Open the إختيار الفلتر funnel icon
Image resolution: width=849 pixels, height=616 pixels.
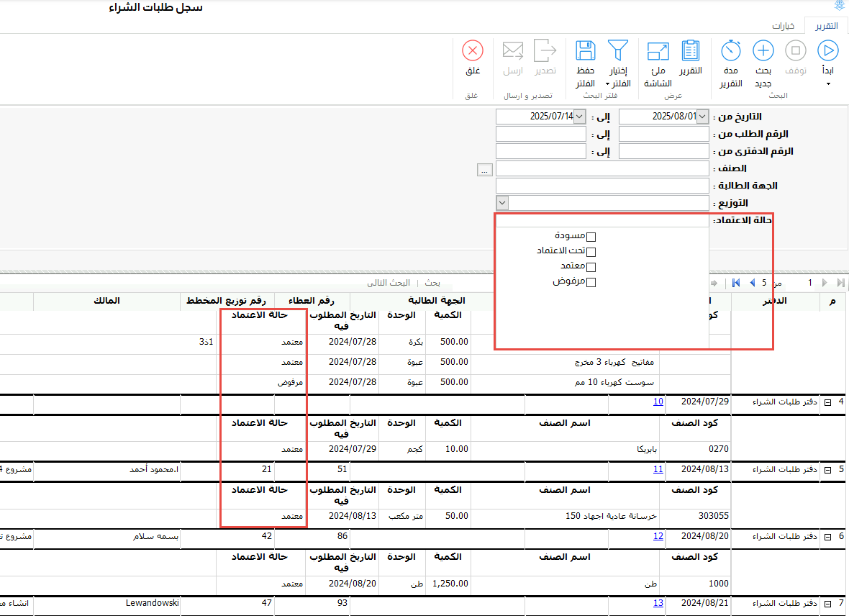pos(618,50)
